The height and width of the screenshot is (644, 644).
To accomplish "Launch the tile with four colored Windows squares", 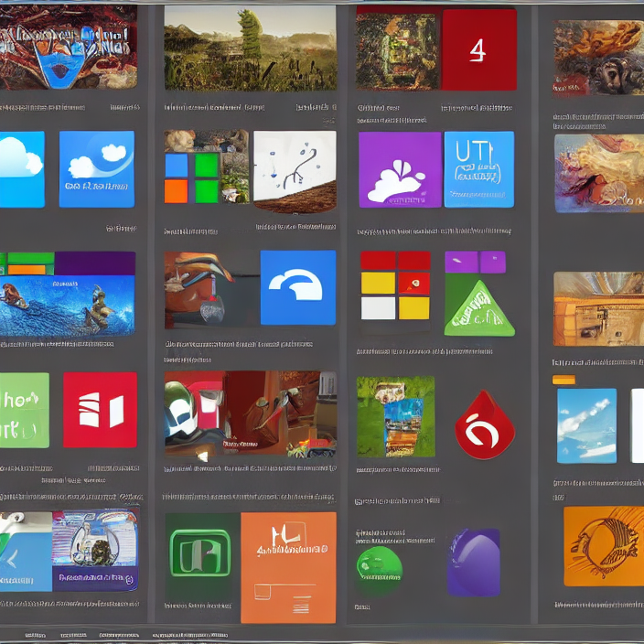I will pyautogui.click(x=206, y=167).
